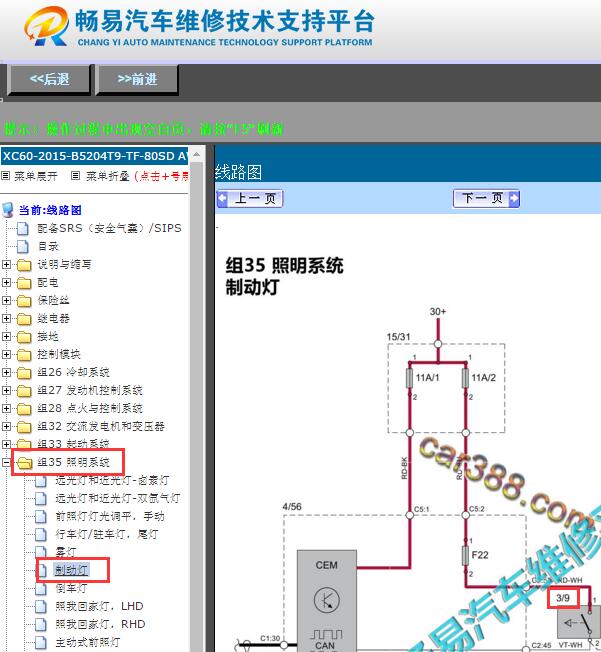Open the 倒车灯 diagram
Viewport: 601px width, 652px height.
pyautogui.click(x=71, y=588)
